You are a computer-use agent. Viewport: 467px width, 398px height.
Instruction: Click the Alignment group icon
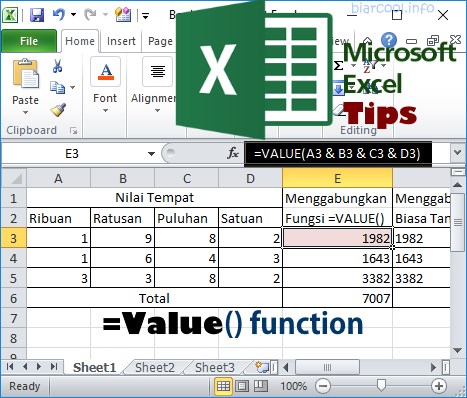pyautogui.click(x=158, y=72)
